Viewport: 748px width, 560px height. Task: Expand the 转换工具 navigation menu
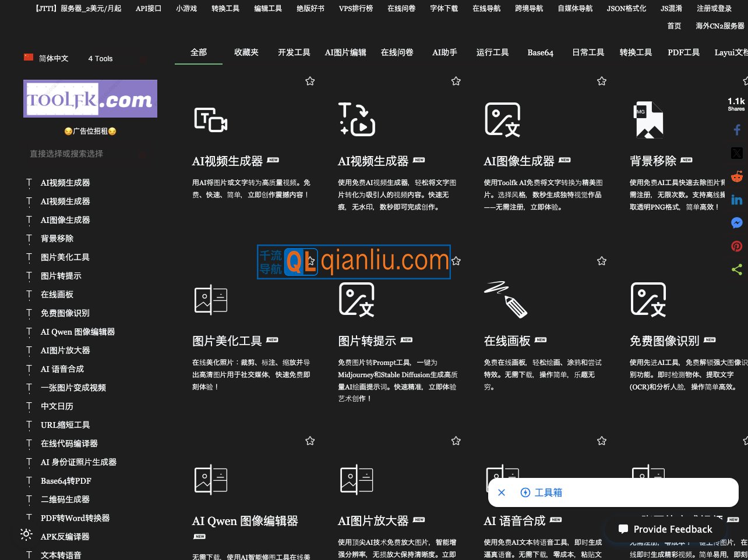tap(225, 8)
